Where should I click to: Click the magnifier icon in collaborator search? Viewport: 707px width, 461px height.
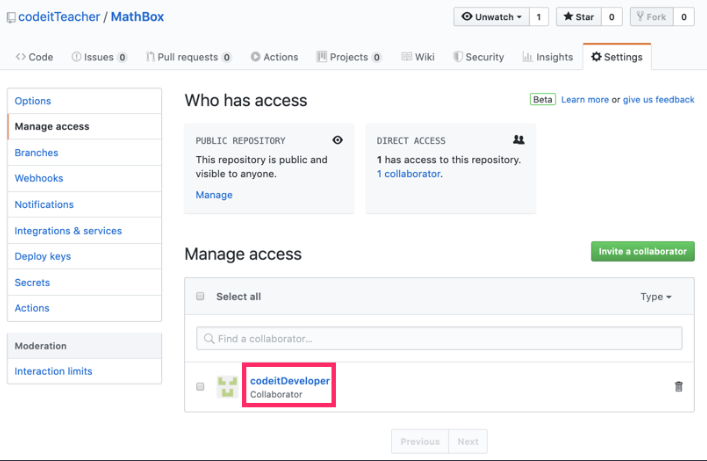209,338
